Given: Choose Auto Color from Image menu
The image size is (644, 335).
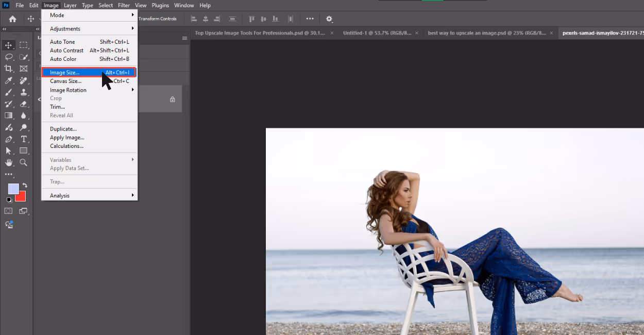Looking at the screenshot, I should click(x=89, y=59).
